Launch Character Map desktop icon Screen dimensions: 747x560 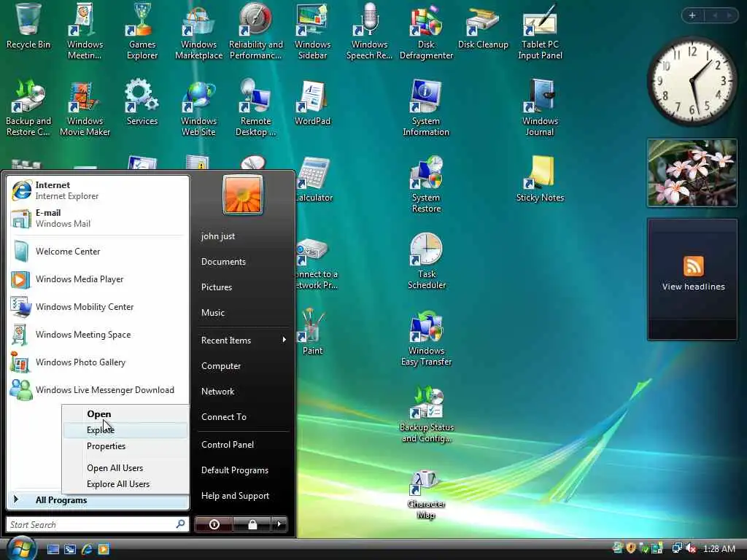pos(426,494)
